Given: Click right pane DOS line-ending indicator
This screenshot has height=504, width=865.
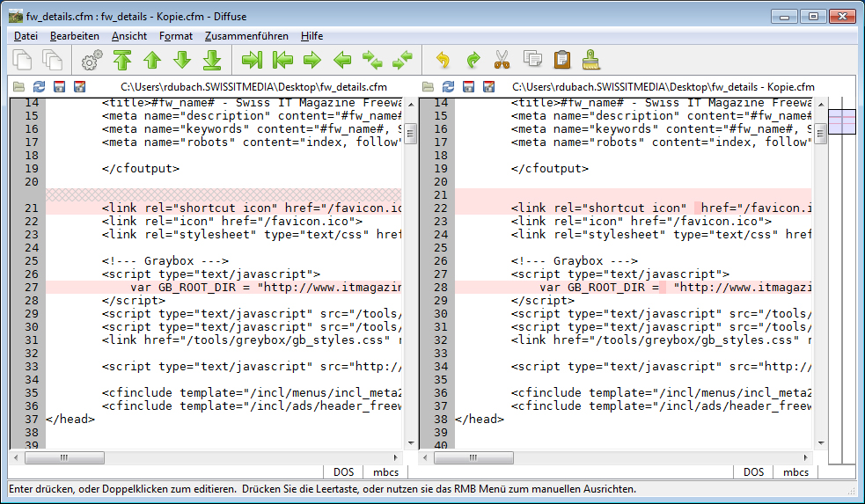Looking at the screenshot, I should tap(753, 472).
